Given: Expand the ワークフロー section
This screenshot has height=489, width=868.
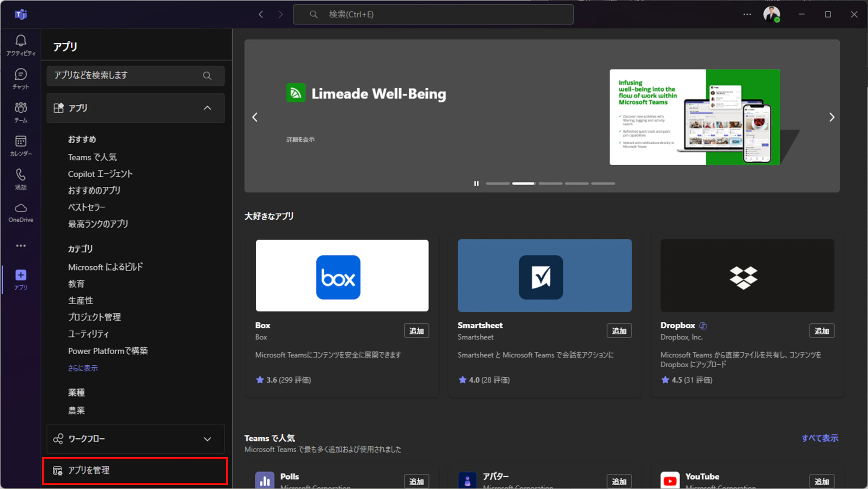Looking at the screenshot, I should point(135,439).
